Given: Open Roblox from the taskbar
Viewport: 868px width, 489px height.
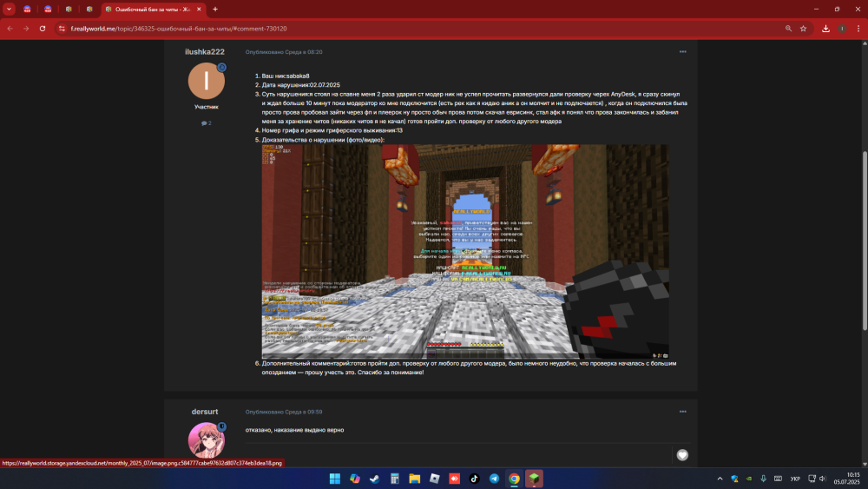Looking at the screenshot, I should coord(435,479).
